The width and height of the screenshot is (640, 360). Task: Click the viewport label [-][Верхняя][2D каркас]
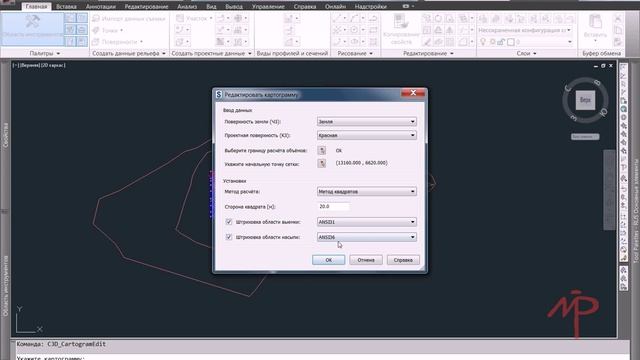[39, 65]
